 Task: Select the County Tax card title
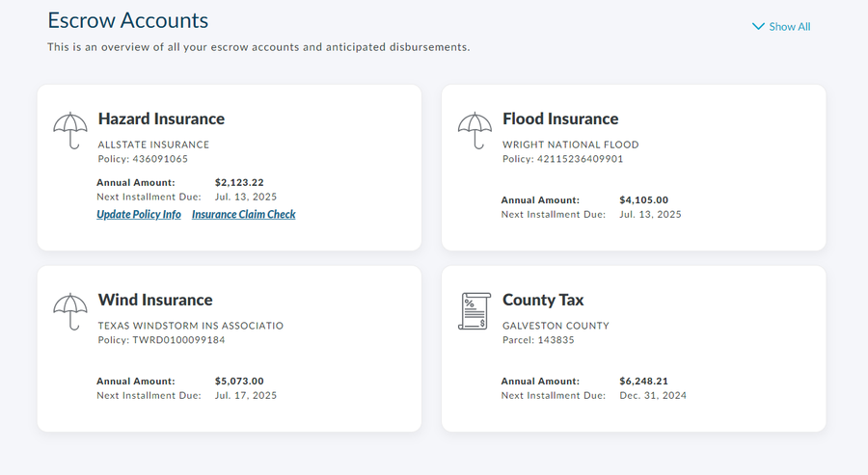(x=543, y=300)
